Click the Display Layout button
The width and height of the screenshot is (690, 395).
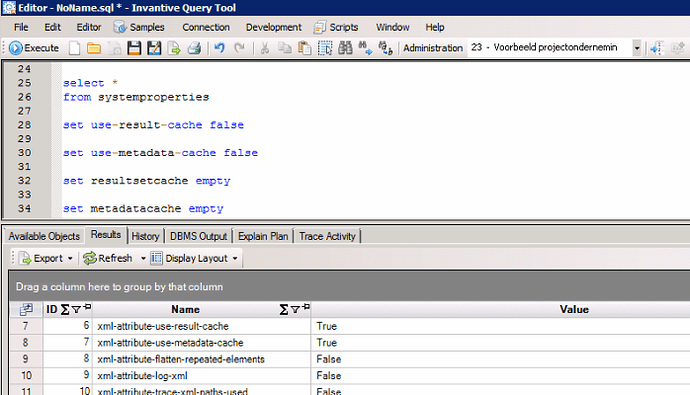pyautogui.click(x=189, y=259)
